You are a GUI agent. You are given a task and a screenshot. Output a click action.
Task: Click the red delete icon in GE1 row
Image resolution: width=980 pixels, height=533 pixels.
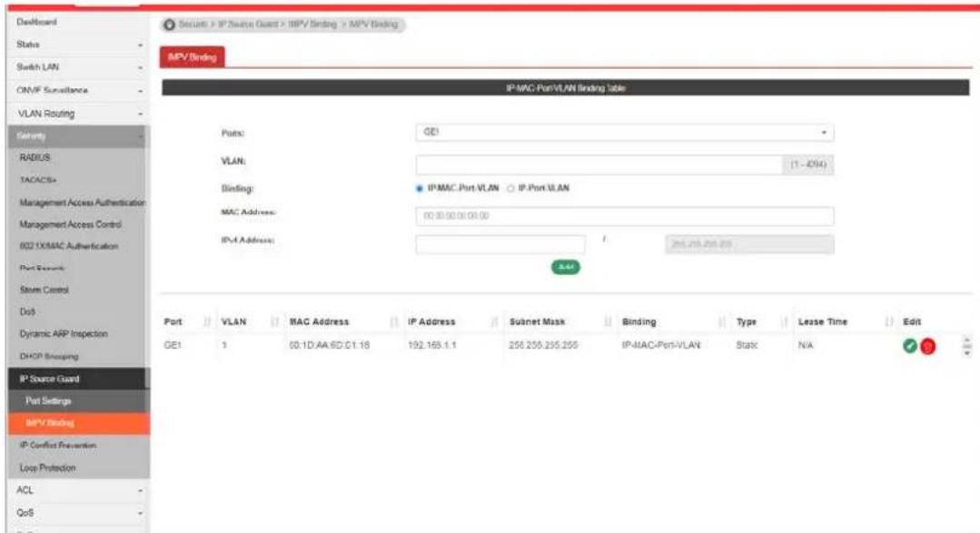[x=928, y=346]
